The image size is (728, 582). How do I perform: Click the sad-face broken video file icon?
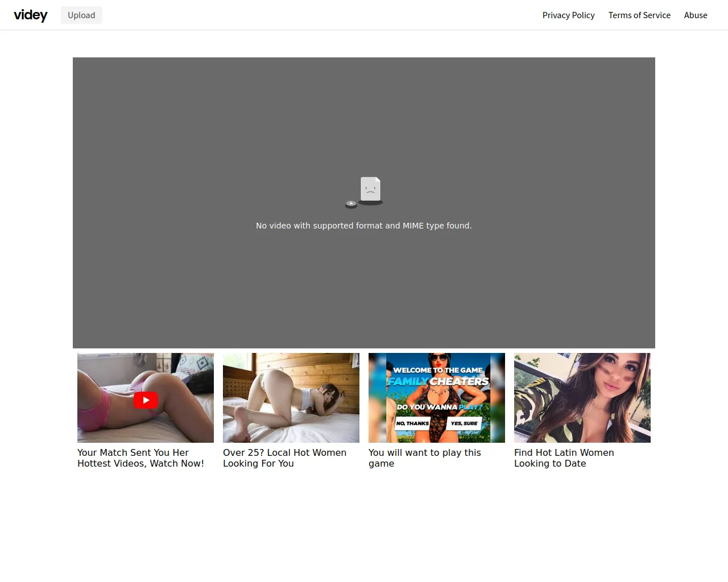pyautogui.click(x=370, y=189)
